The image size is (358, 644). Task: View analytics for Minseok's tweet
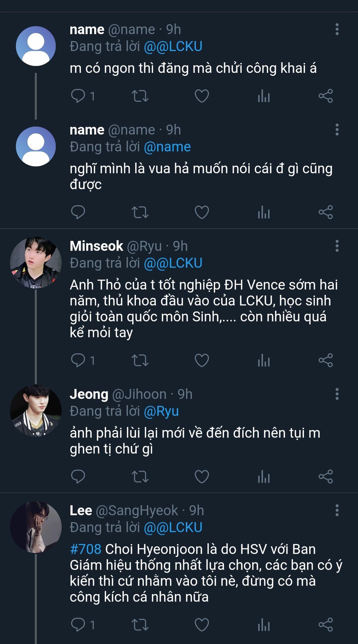coord(264,360)
